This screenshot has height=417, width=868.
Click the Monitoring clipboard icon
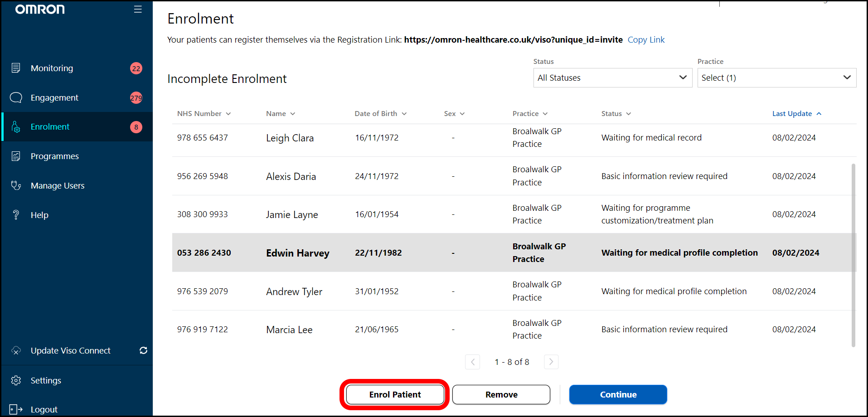[16, 68]
